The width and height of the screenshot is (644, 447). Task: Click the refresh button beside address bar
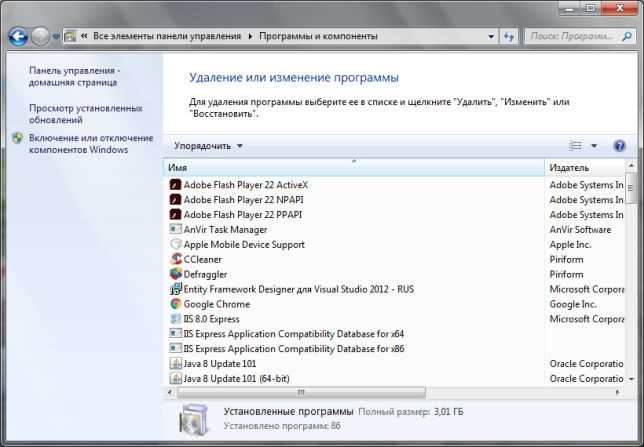pyautogui.click(x=509, y=37)
